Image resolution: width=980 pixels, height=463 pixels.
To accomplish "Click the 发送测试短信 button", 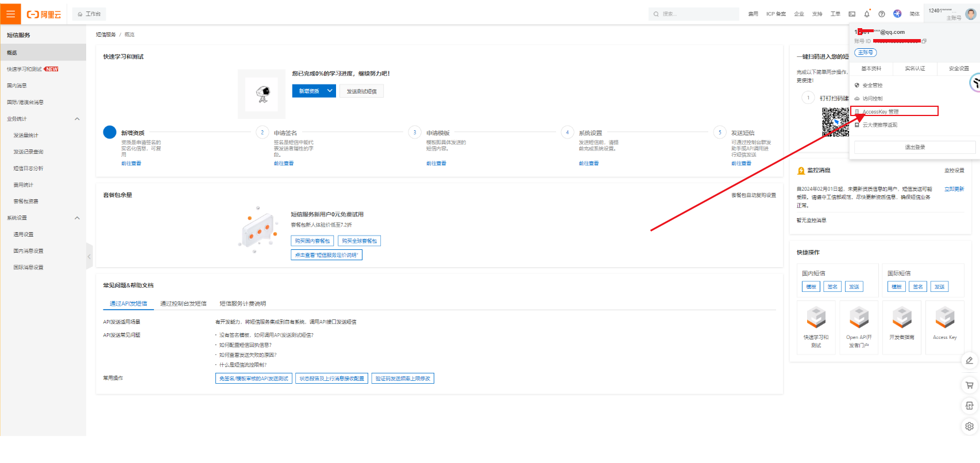I will (x=362, y=91).
